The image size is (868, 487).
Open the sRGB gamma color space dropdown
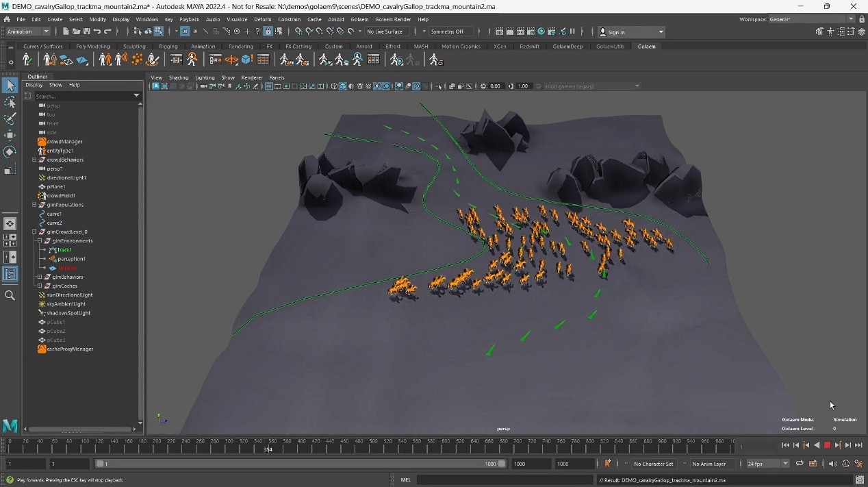point(592,86)
